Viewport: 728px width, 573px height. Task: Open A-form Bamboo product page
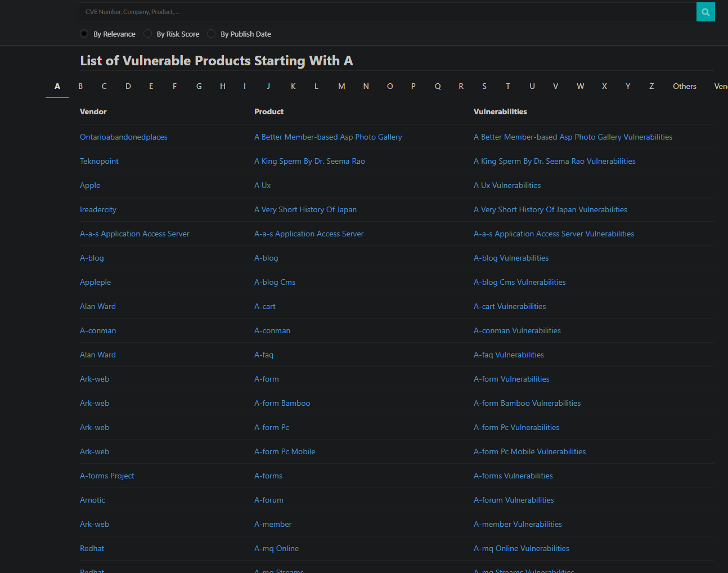click(282, 403)
